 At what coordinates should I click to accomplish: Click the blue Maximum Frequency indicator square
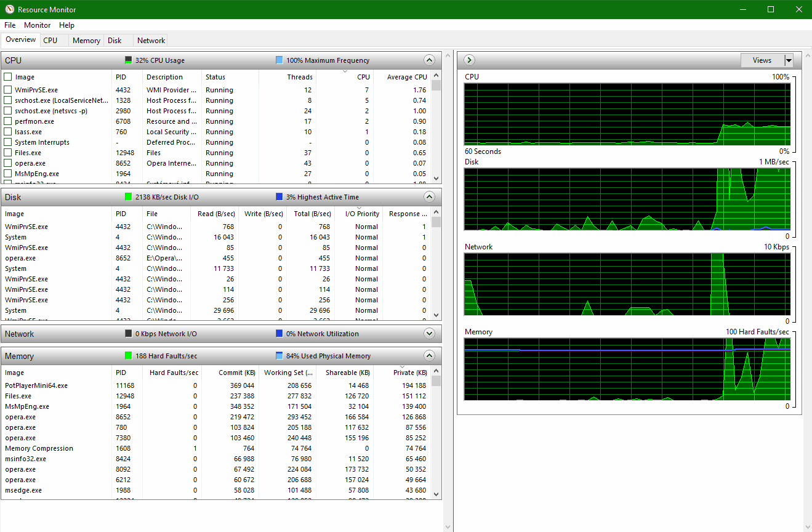pos(279,60)
